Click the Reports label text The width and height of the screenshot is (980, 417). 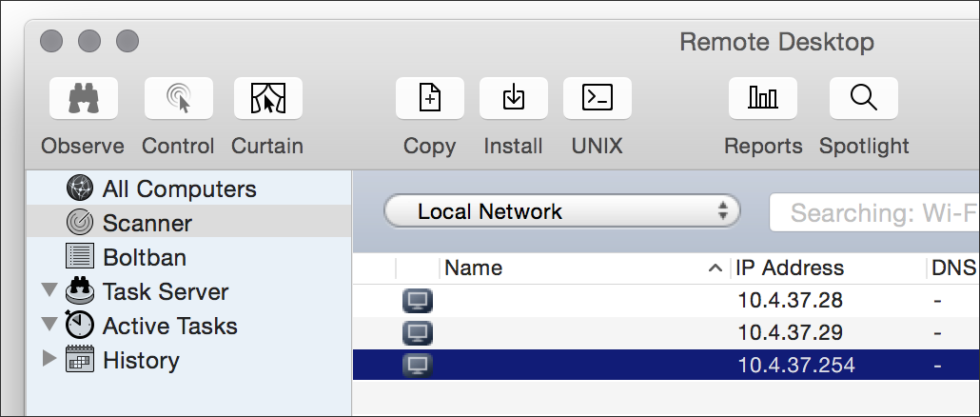tap(763, 147)
